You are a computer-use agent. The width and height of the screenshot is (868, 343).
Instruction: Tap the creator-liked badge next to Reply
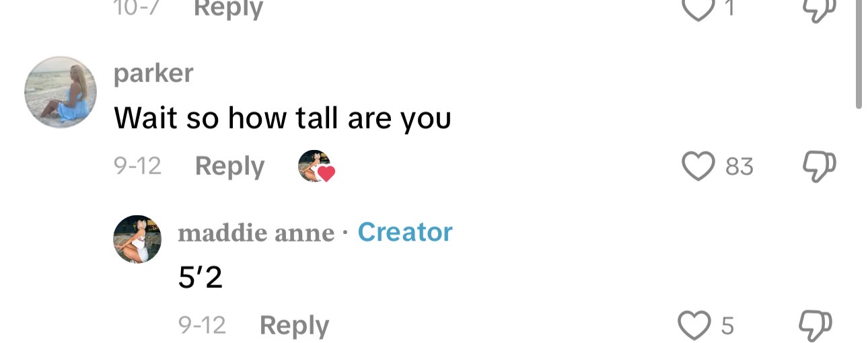[x=316, y=166]
